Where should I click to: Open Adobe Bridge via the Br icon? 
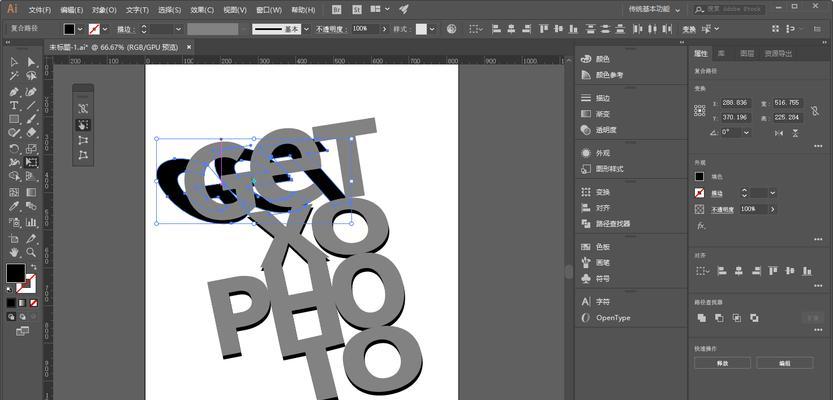pos(337,9)
